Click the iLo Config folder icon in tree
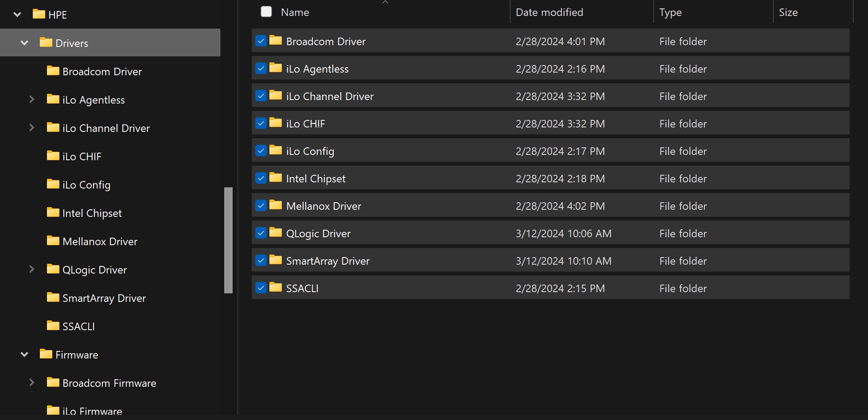The height and width of the screenshot is (420, 868). 53,184
